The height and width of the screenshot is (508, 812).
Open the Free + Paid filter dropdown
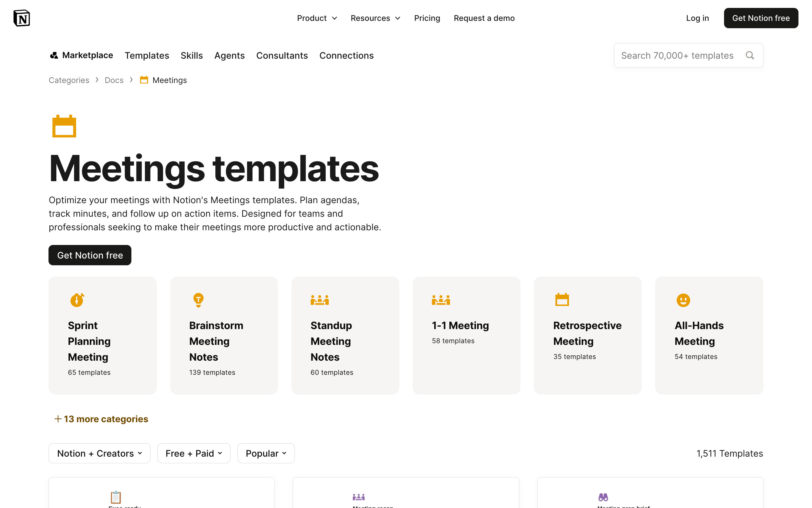[194, 453]
